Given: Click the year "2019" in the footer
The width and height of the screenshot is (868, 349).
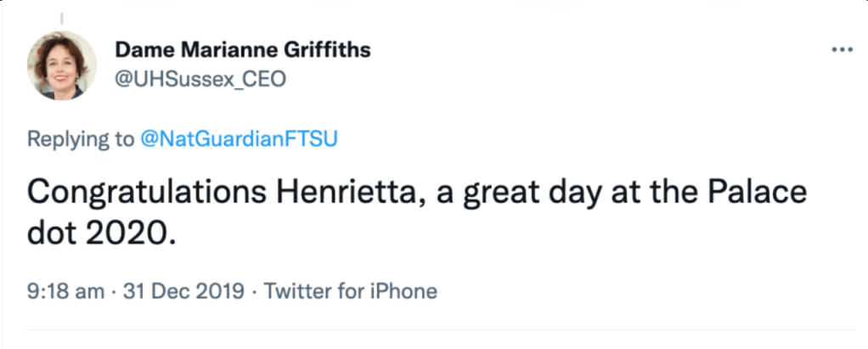Looking at the screenshot, I should click(221, 291).
